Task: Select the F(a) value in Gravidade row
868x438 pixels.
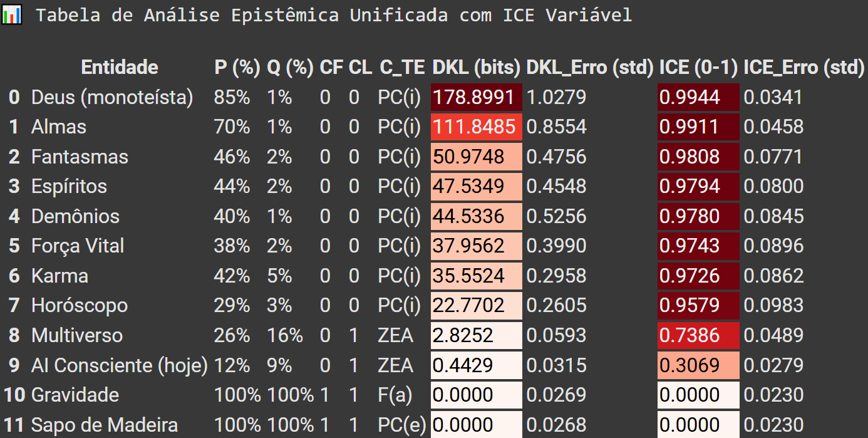Action: coord(395,395)
